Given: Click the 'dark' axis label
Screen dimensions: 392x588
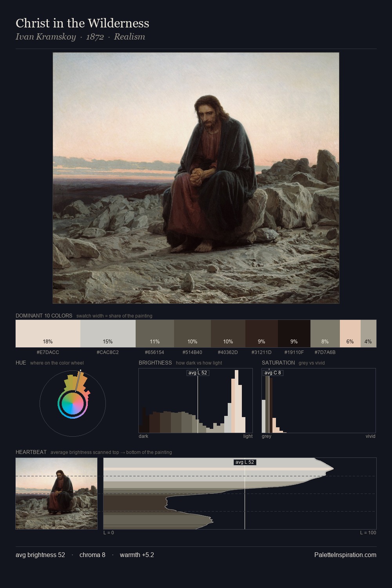Looking at the screenshot, I should point(143,436).
